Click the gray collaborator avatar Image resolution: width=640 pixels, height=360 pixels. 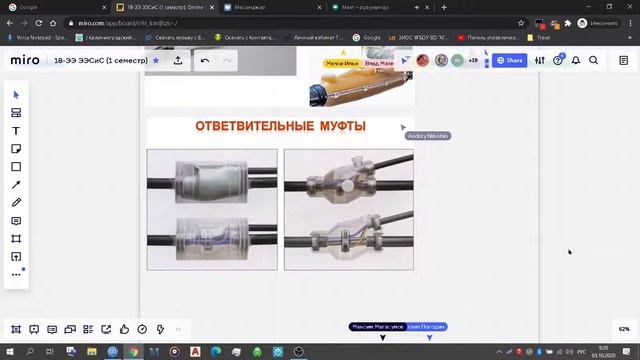pyautogui.click(x=441, y=60)
